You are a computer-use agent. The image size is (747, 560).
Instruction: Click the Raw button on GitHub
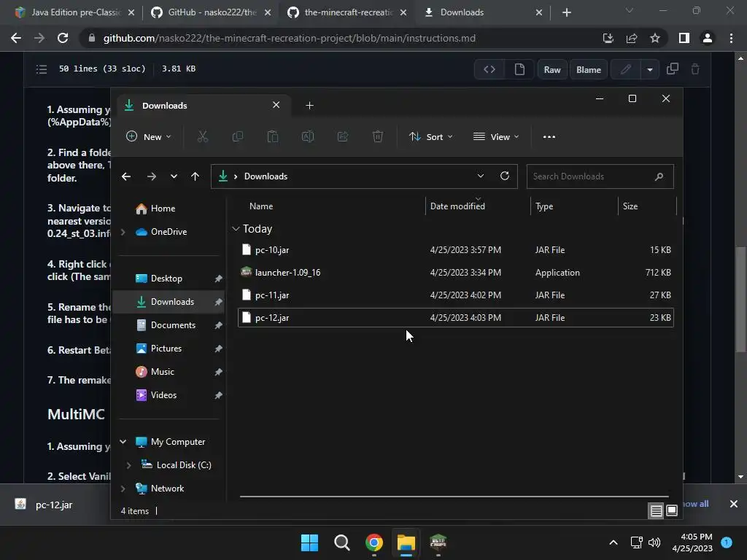[552, 69]
